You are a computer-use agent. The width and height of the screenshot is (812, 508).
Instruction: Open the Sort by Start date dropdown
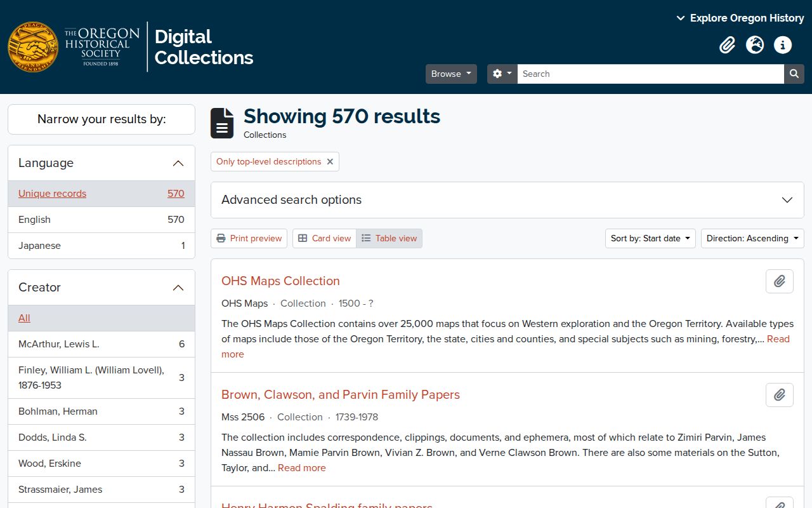(x=650, y=239)
